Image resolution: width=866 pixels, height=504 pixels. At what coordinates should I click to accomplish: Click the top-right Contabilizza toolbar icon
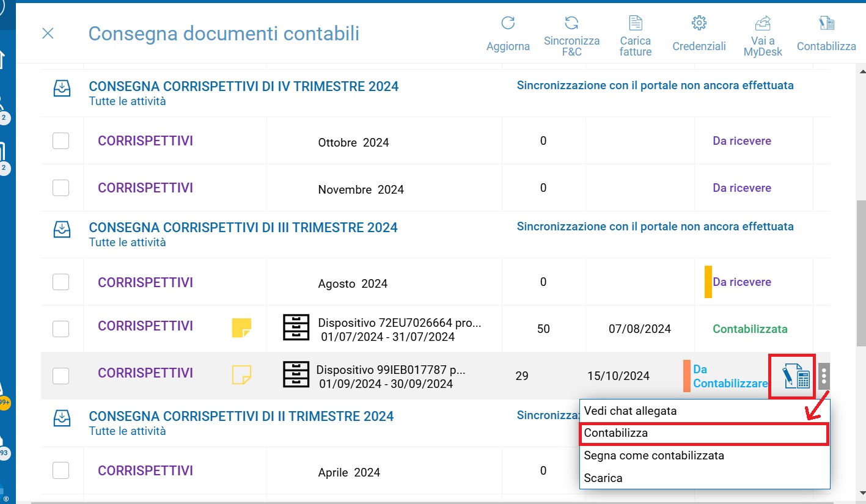click(x=826, y=24)
